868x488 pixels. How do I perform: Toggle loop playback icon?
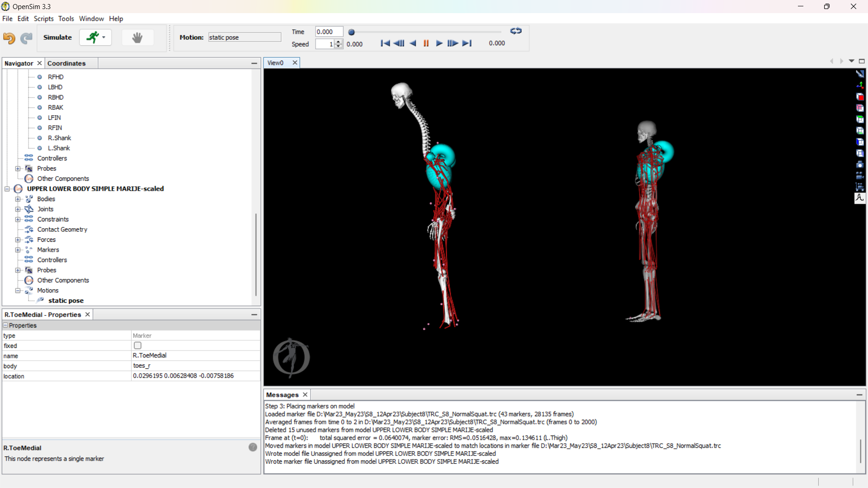tap(516, 31)
